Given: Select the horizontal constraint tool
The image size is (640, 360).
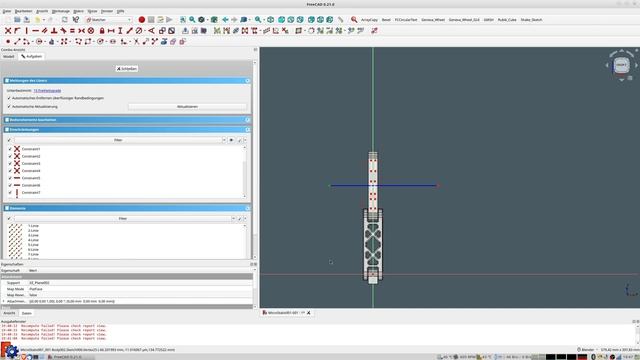Looking at the screenshot, I should coord(36,31).
